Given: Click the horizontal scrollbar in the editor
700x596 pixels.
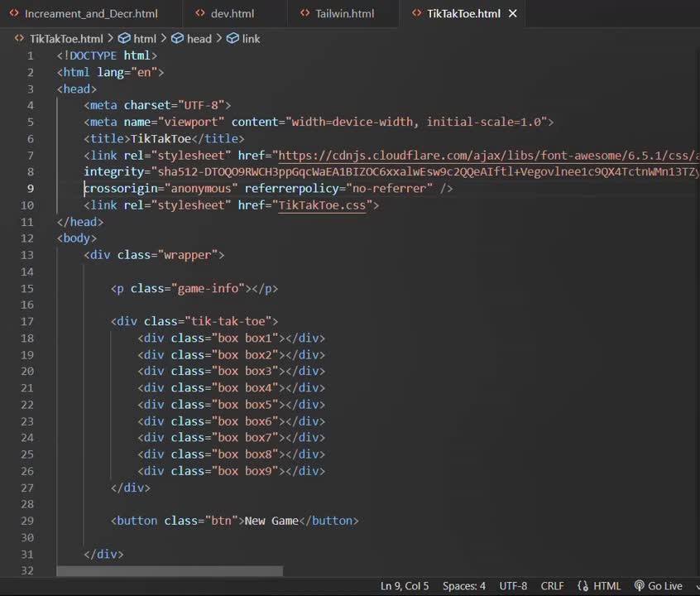Looking at the screenshot, I should click(x=170, y=571).
